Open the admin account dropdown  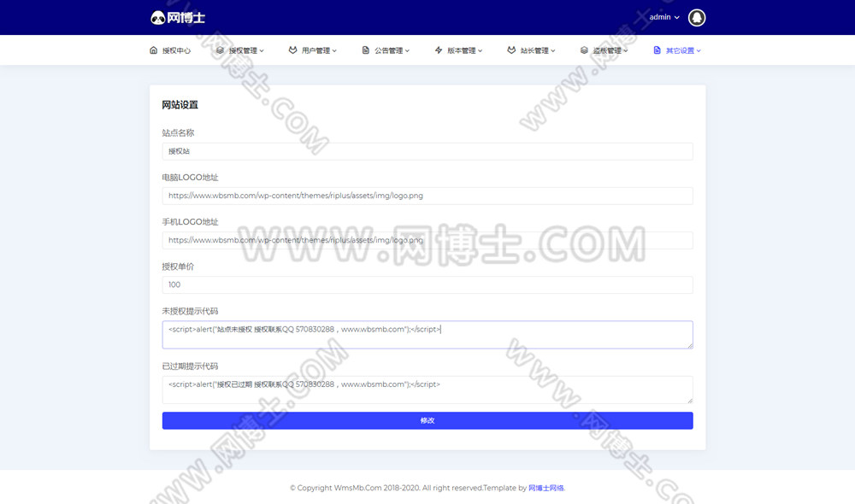point(664,17)
